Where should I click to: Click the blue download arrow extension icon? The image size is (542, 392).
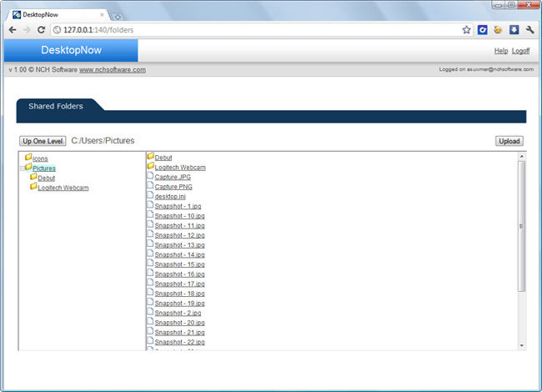[514, 30]
